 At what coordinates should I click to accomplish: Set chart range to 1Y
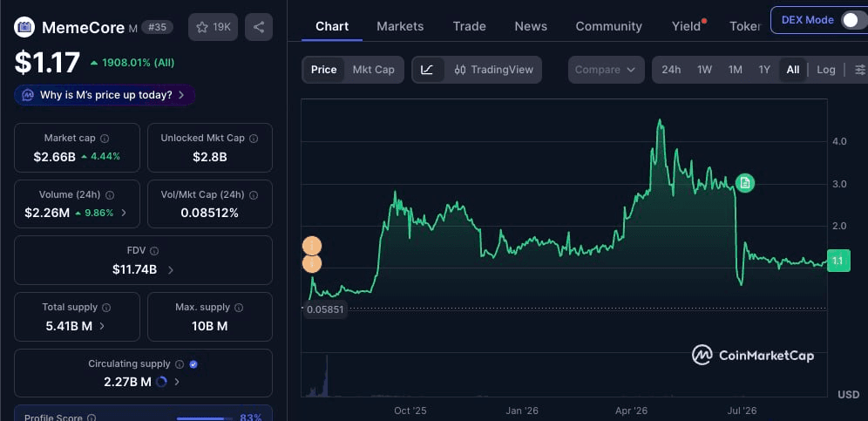coord(764,70)
